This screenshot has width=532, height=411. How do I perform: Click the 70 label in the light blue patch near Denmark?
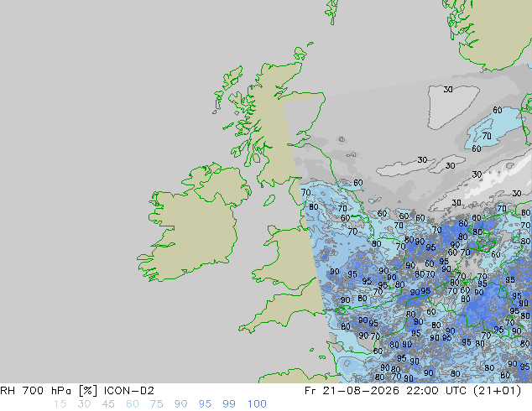(x=487, y=136)
